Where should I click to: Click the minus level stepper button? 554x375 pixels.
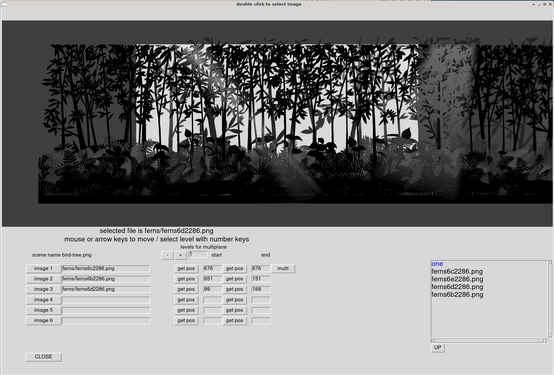(167, 255)
